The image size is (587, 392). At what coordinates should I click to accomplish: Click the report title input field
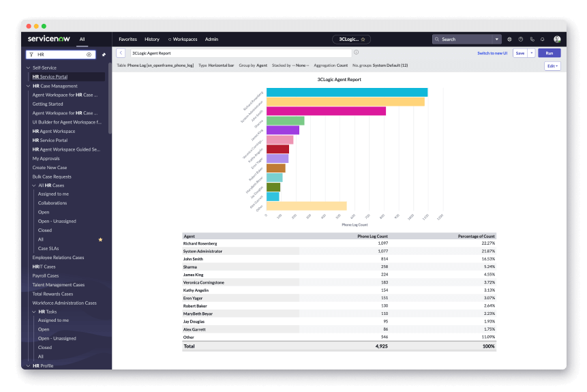pos(241,53)
